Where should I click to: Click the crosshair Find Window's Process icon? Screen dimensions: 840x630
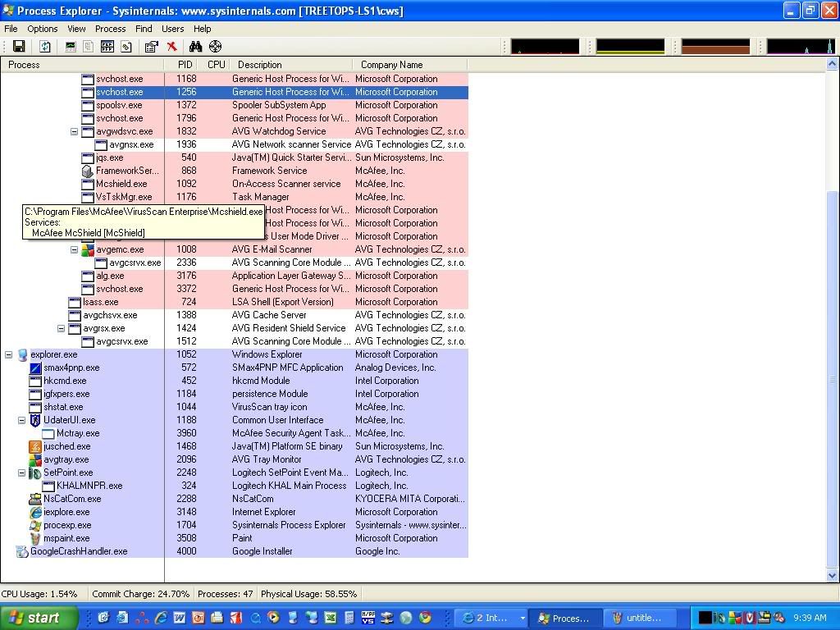click(215, 47)
